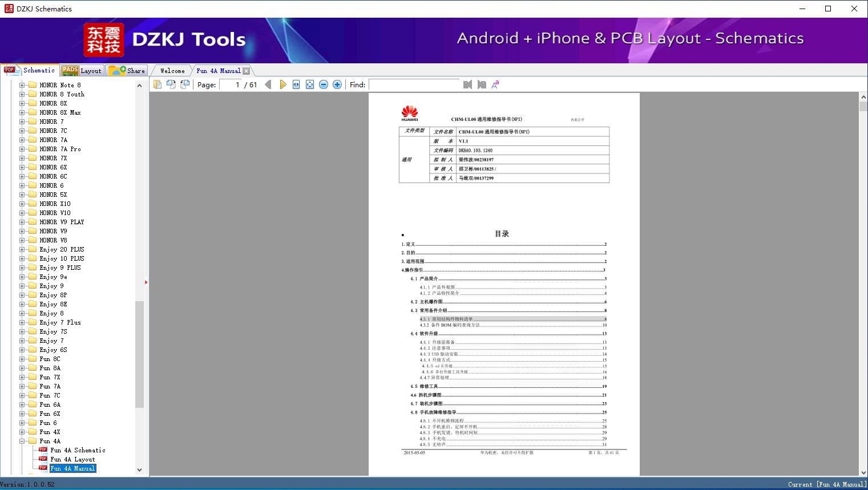Open the Share tab

(x=127, y=71)
